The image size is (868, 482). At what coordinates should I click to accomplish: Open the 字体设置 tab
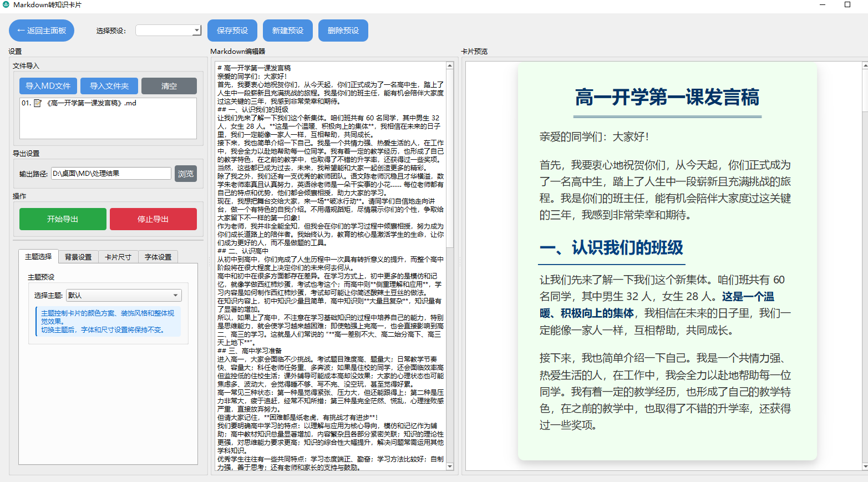coord(158,257)
